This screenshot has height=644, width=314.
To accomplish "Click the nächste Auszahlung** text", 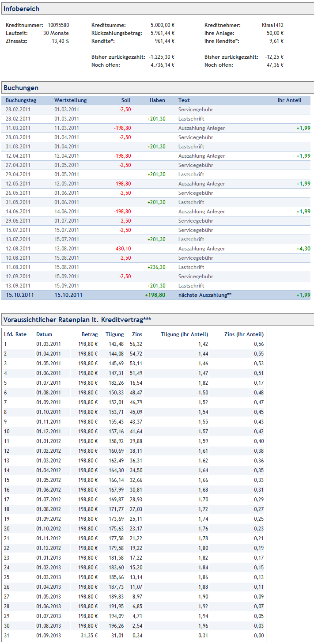I will tap(205, 295).
